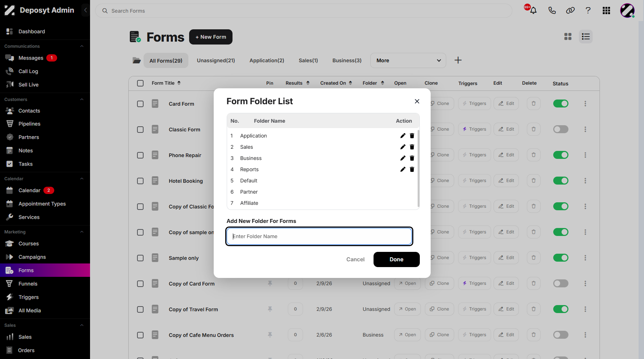Open the help question mark icon

click(588, 10)
